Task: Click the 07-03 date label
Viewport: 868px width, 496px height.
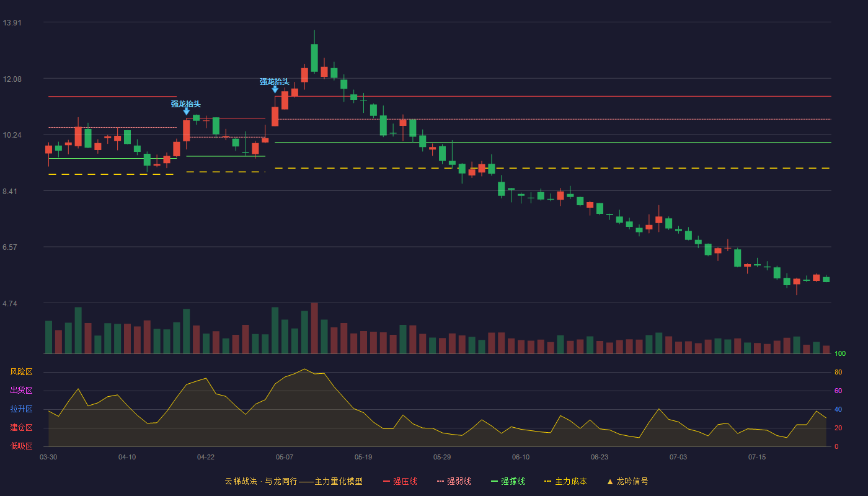Action: coord(678,457)
